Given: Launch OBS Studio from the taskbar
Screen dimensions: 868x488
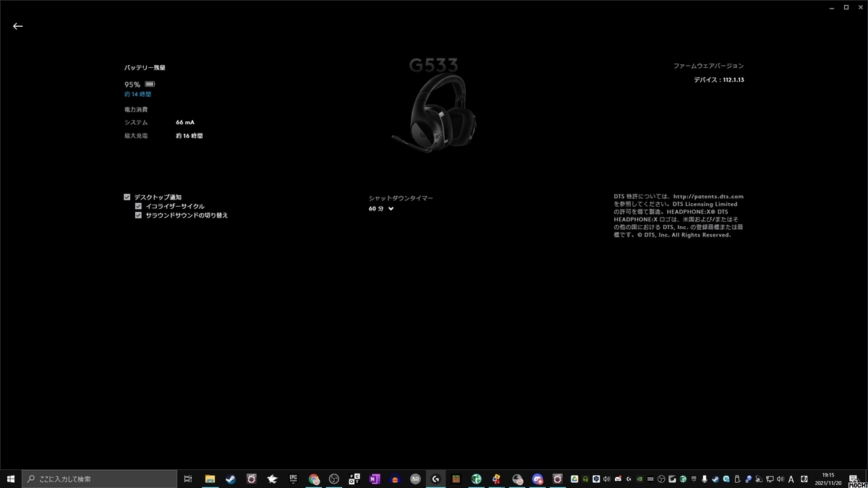Looking at the screenshot, I should point(335,478).
